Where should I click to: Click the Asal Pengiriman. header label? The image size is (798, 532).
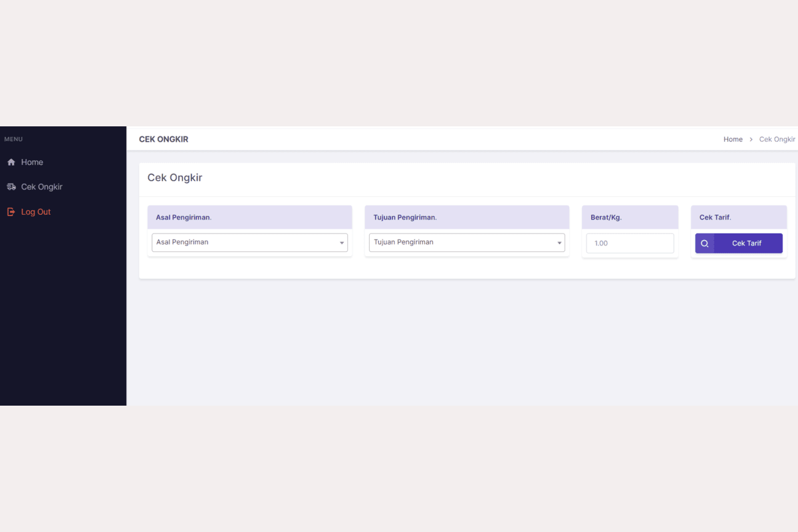tap(184, 217)
